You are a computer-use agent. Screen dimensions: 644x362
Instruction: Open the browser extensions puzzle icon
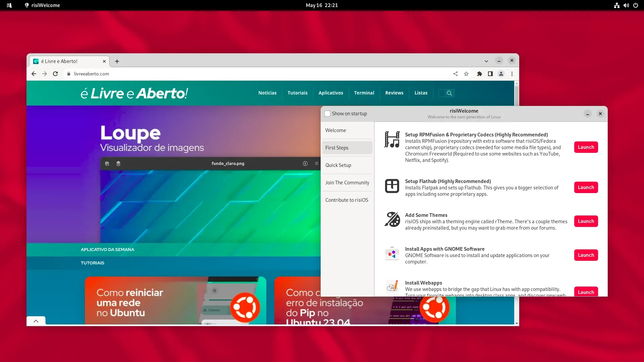(x=480, y=74)
